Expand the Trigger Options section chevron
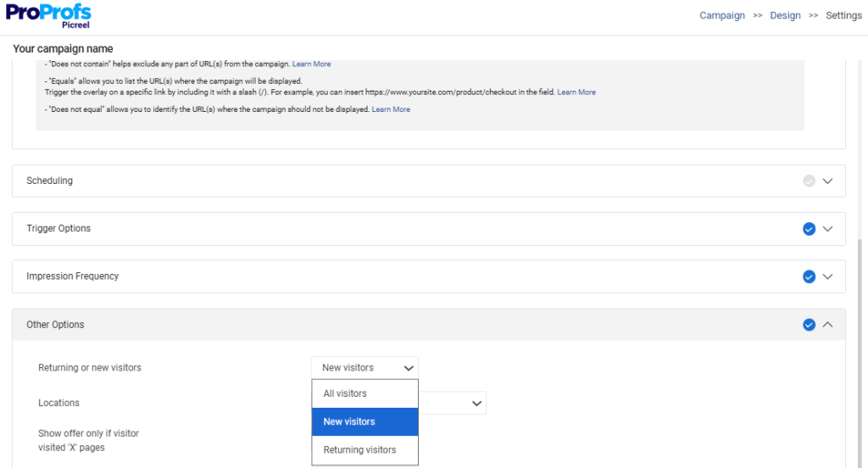The width and height of the screenshot is (868, 468). 828,229
